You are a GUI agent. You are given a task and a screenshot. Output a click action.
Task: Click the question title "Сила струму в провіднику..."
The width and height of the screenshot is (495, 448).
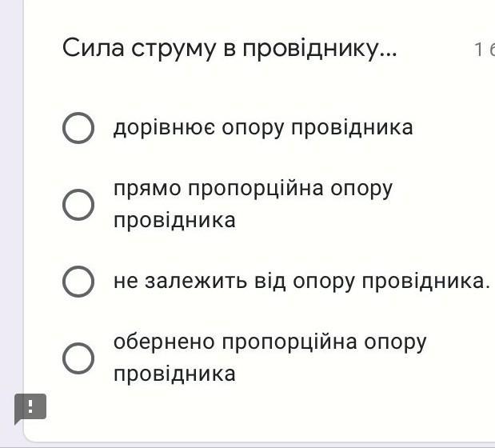(230, 50)
